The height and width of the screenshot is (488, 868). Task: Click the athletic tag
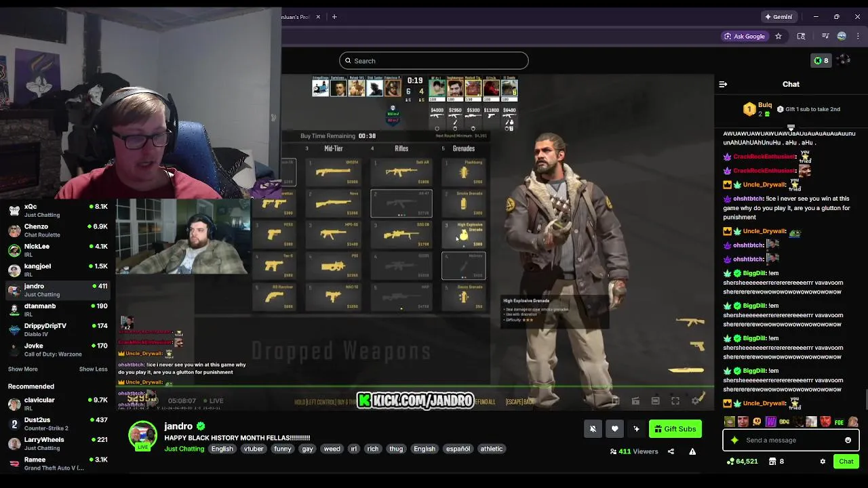(x=492, y=449)
